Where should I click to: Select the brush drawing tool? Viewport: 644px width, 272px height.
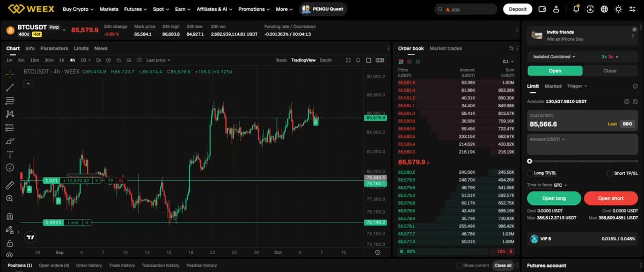tap(10, 141)
